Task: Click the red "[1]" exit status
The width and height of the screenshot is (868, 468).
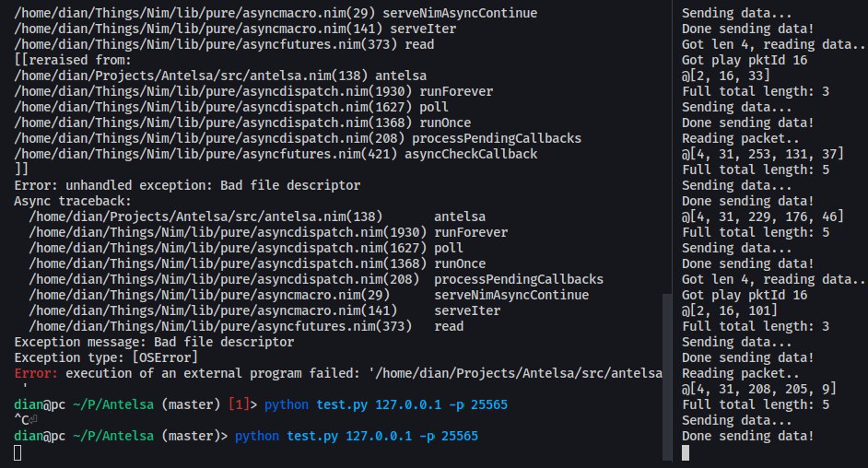Action: tap(239, 404)
